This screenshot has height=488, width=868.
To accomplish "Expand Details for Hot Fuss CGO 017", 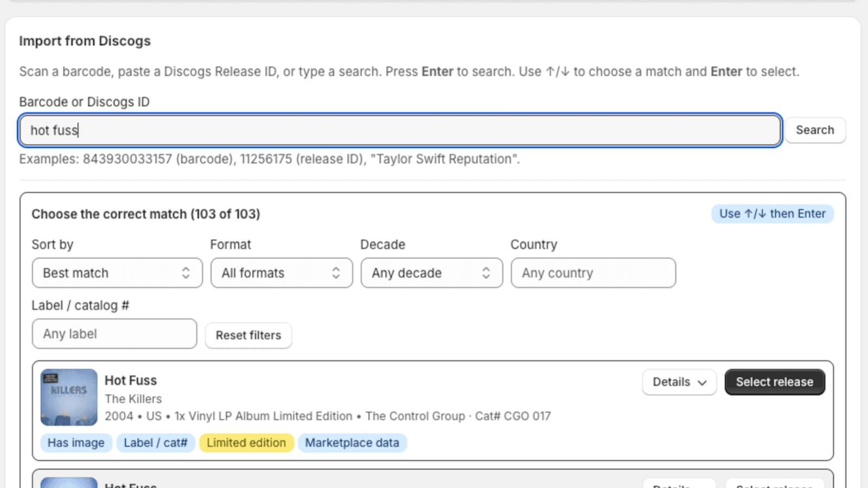I will [679, 382].
